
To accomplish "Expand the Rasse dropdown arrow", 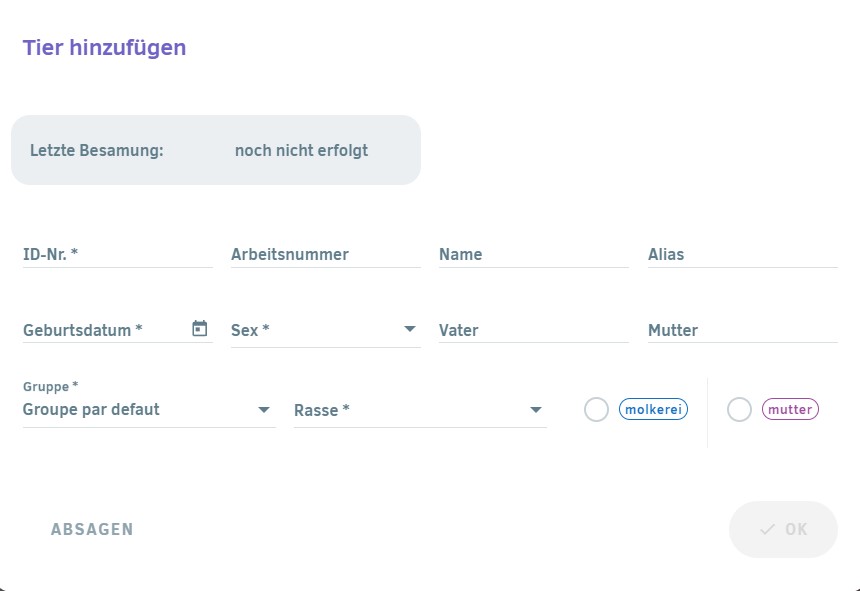I will click(536, 410).
